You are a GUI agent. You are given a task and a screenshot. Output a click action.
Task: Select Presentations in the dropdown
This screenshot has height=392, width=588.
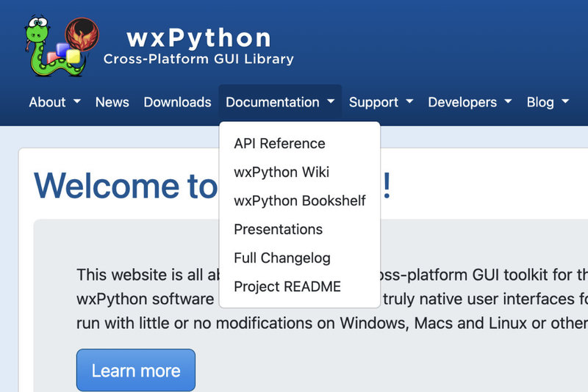click(300, 229)
